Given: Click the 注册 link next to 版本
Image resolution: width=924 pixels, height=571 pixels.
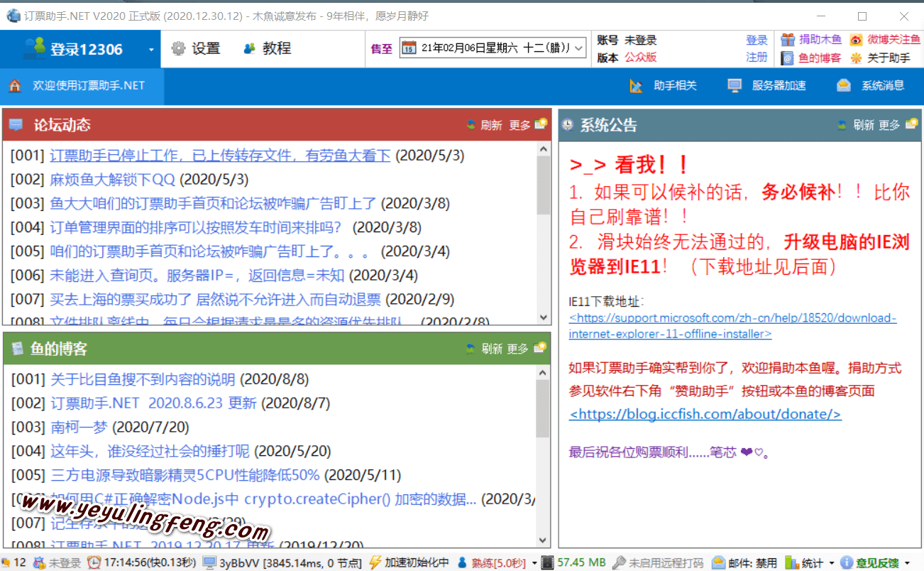Looking at the screenshot, I should (x=757, y=57).
